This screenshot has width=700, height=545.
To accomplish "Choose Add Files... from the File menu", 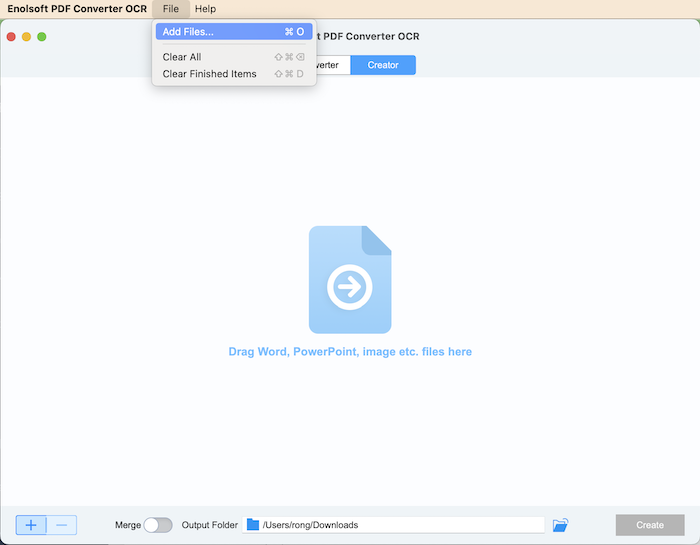I will [233, 32].
